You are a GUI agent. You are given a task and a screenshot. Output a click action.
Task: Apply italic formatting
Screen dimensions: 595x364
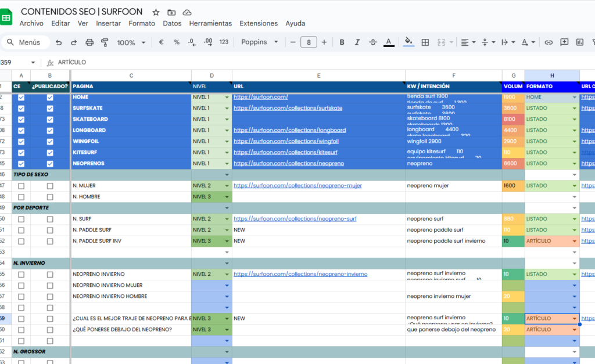pyautogui.click(x=357, y=42)
